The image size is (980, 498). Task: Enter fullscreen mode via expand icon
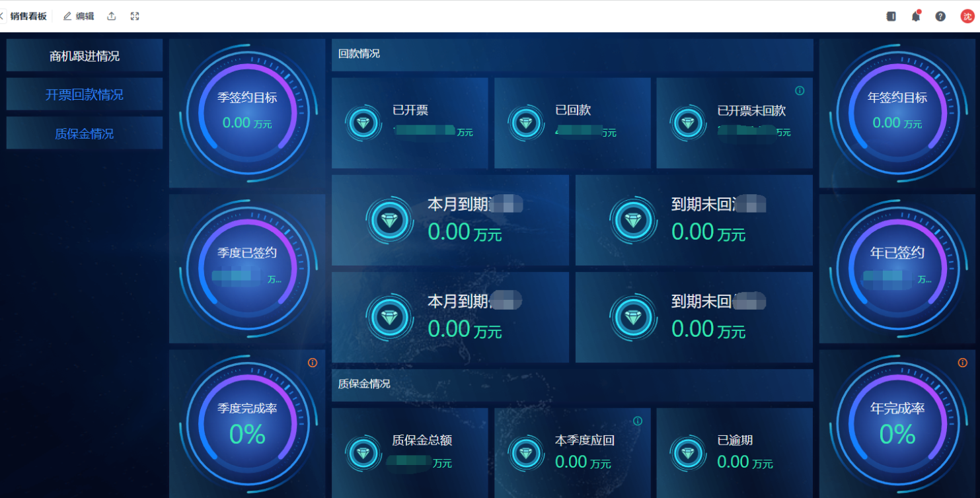(x=135, y=17)
